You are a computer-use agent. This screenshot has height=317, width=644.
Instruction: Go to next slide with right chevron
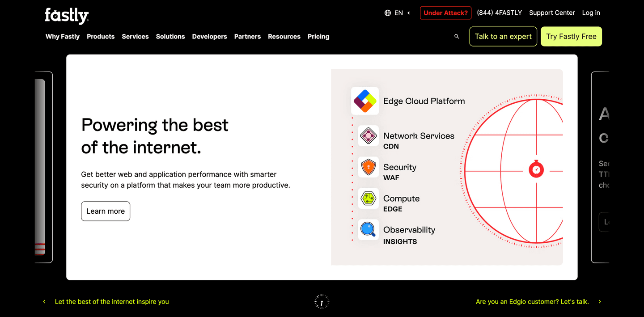tap(600, 302)
